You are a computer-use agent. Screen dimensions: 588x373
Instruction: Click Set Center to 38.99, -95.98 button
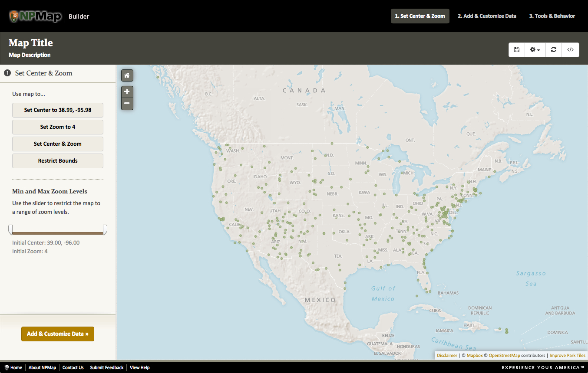(58, 110)
